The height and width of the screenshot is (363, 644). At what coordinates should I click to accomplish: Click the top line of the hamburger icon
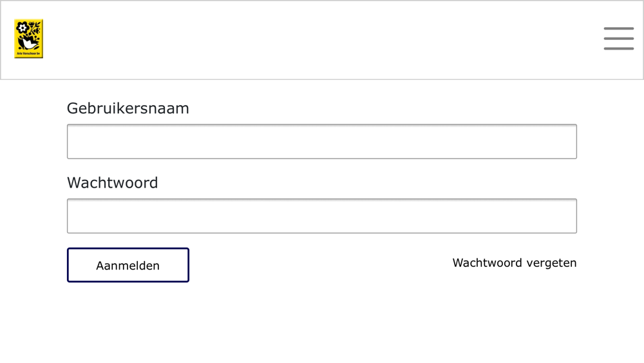coord(618,28)
